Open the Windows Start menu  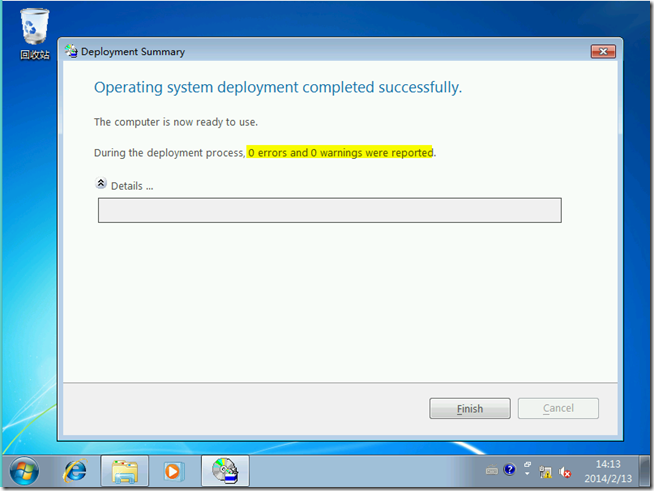pos(24,471)
